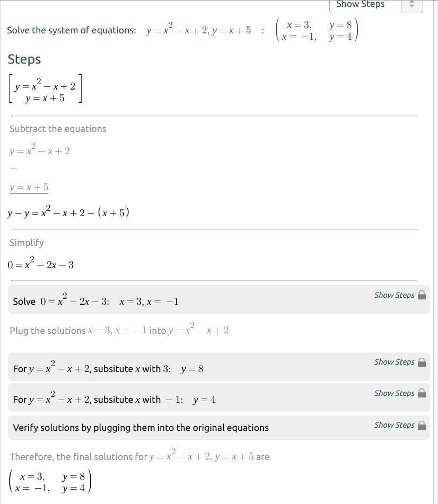Select the Simplify step label
Screen dimensions: 438x504
click(x=27, y=243)
